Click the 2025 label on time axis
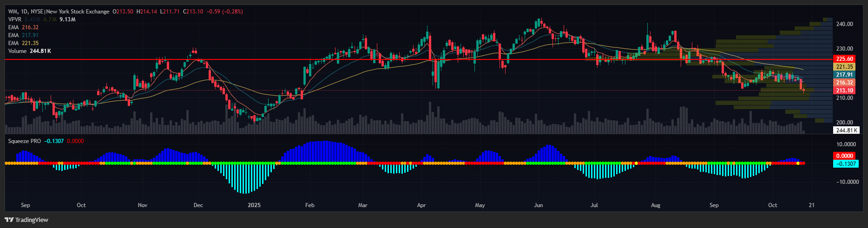The height and width of the screenshot is (228, 868). 254,205
